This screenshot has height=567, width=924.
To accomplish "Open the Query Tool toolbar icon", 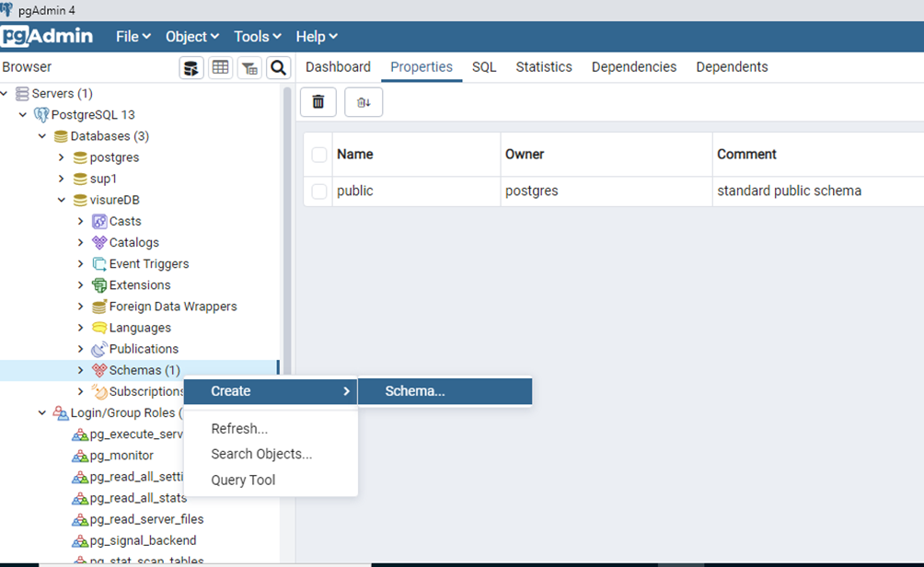I will (191, 68).
